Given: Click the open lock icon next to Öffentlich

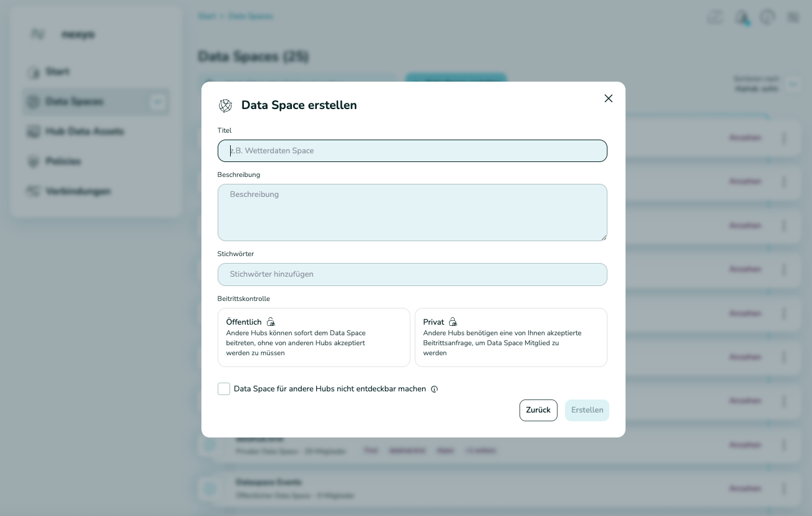Looking at the screenshot, I should click(x=271, y=322).
